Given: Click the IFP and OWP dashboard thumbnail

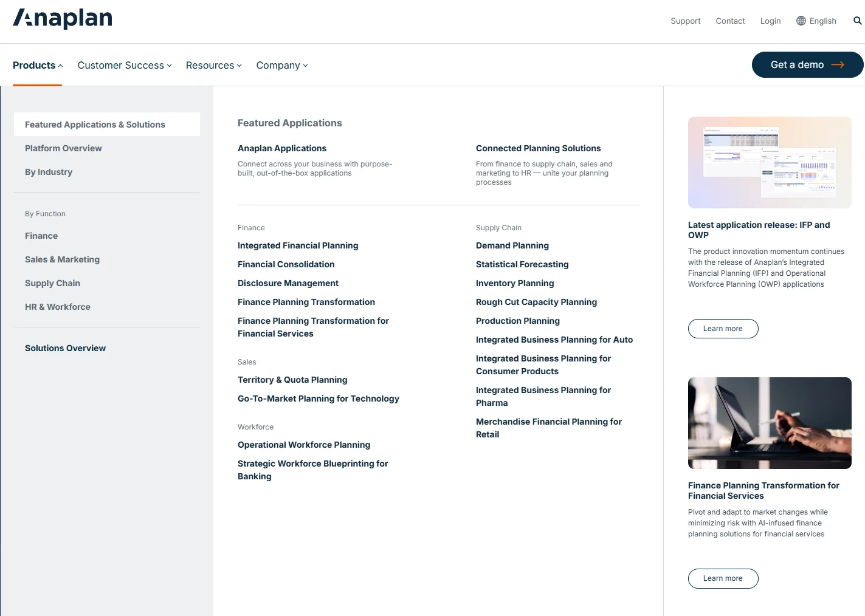Looking at the screenshot, I should 770,162.
